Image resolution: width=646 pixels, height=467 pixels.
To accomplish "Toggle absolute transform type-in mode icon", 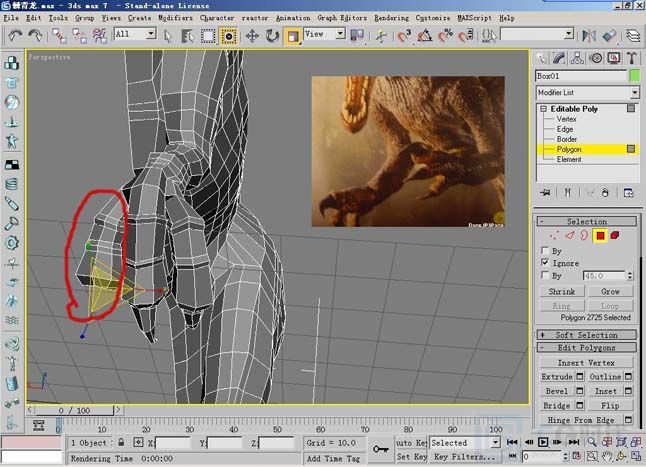I will 138,442.
